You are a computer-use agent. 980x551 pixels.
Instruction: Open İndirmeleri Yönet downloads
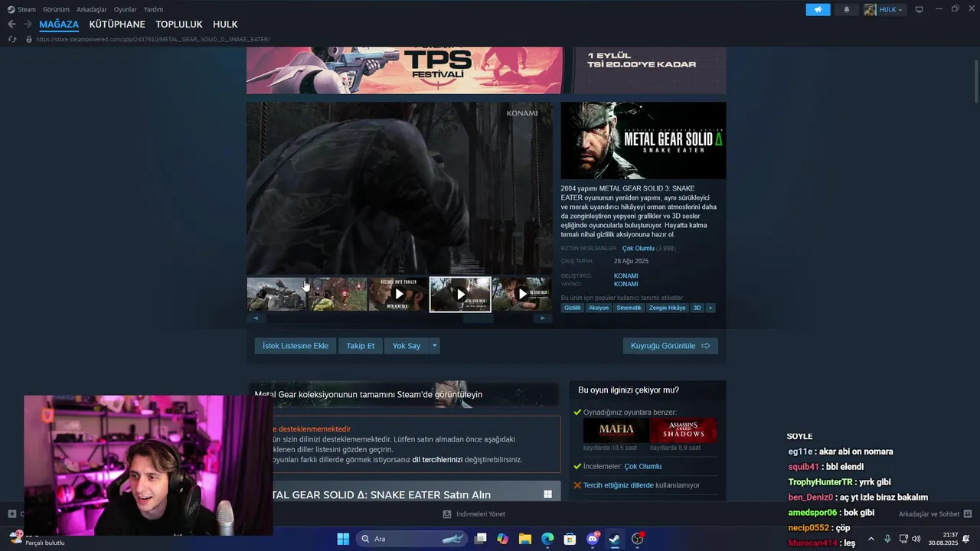474,514
